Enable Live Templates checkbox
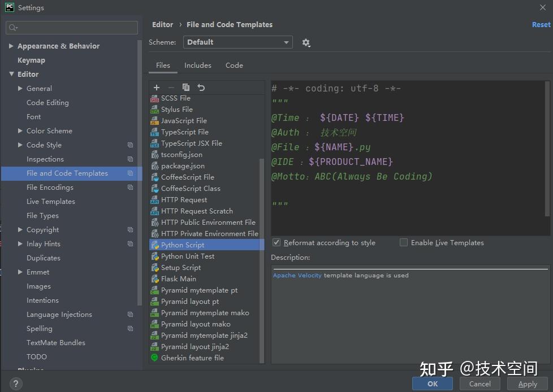The width and height of the screenshot is (553, 392). tap(404, 242)
